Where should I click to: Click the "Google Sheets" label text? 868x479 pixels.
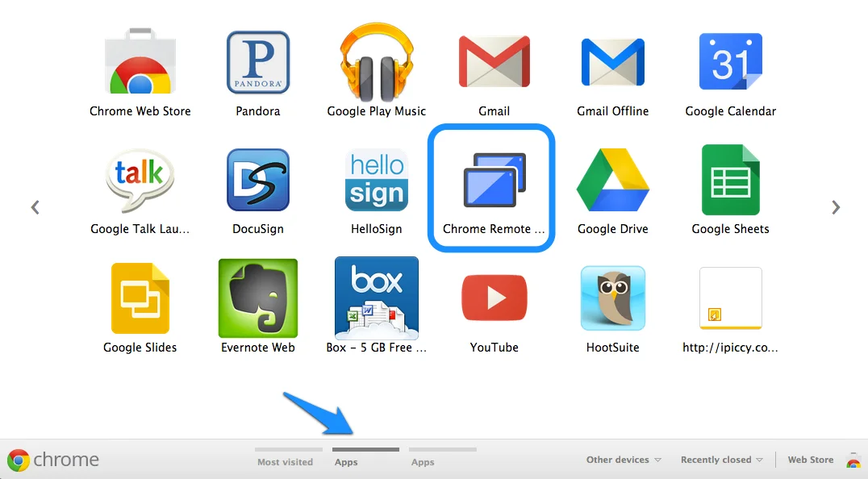point(731,229)
